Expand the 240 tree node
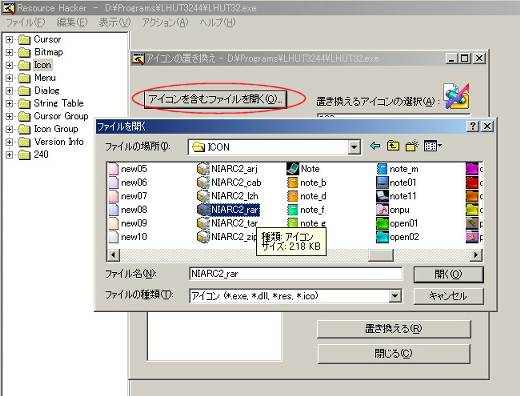The height and width of the screenshot is (396, 520). coord(9,155)
